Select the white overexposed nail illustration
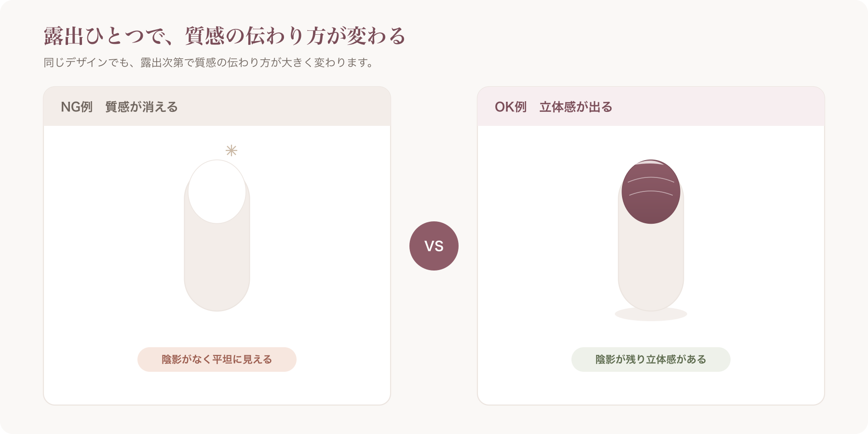 (217, 191)
